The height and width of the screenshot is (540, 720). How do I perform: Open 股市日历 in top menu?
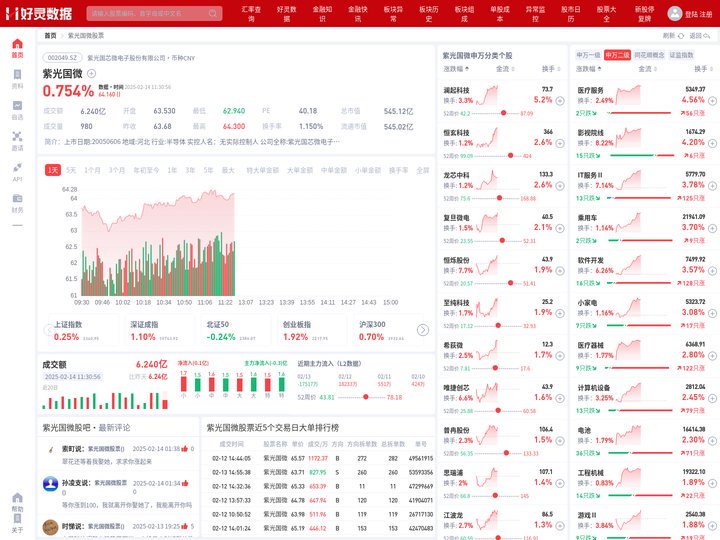[x=571, y=13]
